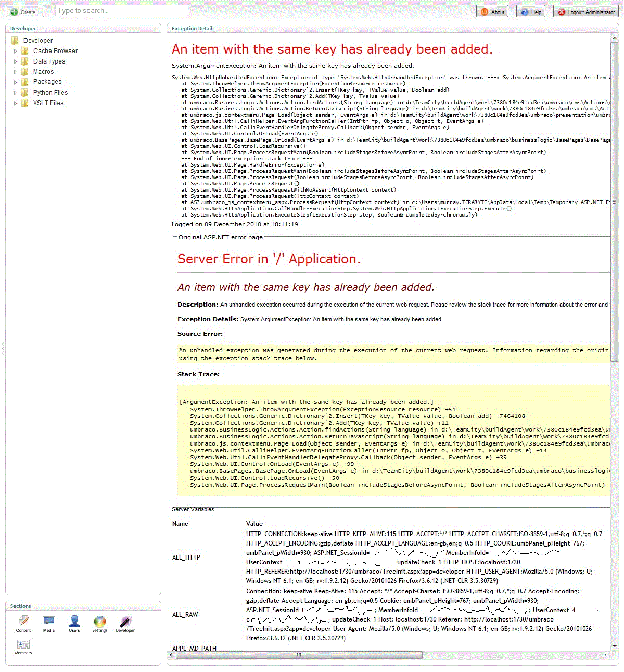Expand the XSLT Files tree node
This screenshot has height=672, width=624.
pyautogui.click(x=15, y=103)
